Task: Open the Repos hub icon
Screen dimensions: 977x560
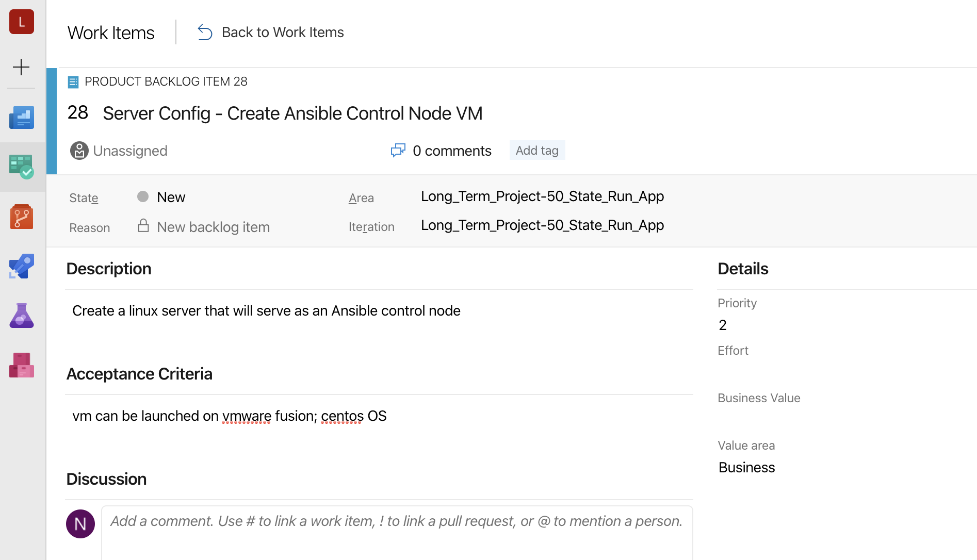Action: (22, 217)
